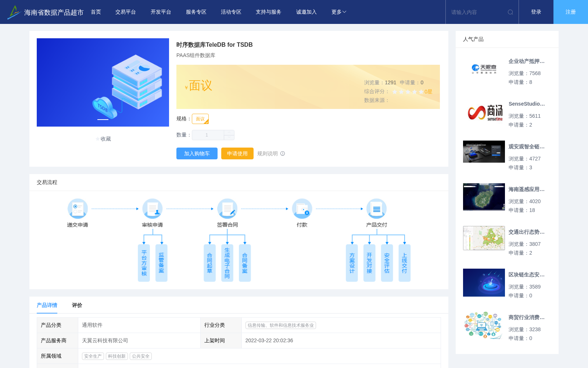Decrease quantity with the down stepper arrow
The height and width of the screenshot is (368, 588).
click(x=229, y=138)
